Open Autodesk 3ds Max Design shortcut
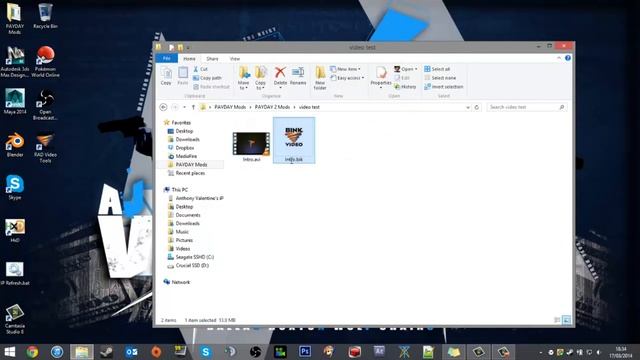The height and width of the screenshot is (360, 640). 15,61
